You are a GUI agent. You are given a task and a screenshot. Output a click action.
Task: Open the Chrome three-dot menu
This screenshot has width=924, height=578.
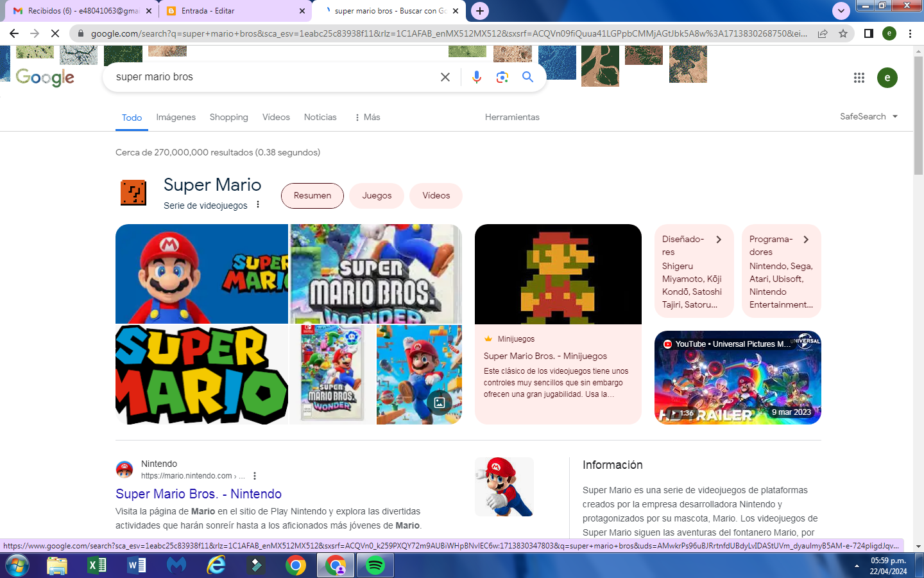(x=910, y=33)
